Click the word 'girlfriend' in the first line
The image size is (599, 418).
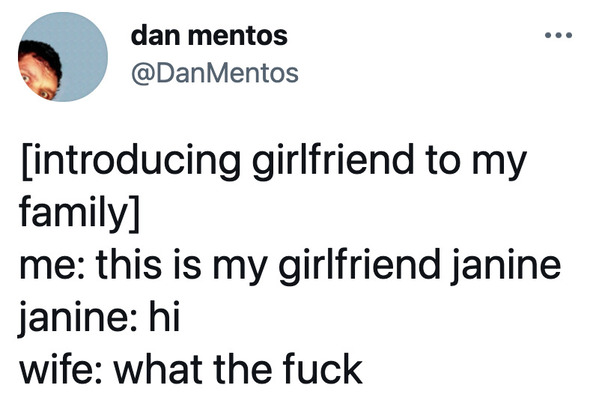(333, 161)
